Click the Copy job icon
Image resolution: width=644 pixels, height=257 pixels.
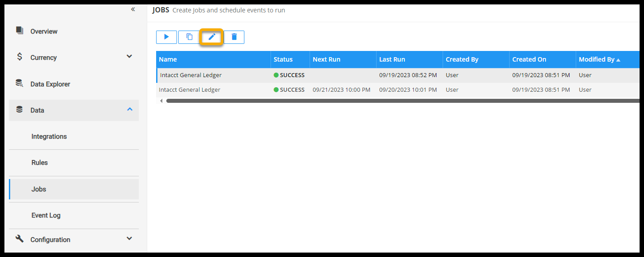click(x=189, y=37)
